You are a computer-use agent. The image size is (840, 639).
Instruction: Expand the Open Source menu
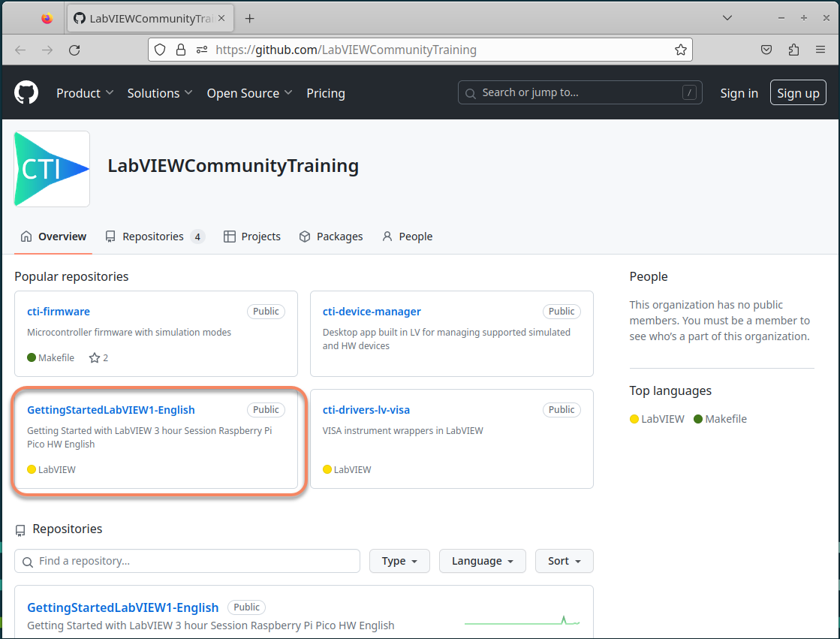250,93
